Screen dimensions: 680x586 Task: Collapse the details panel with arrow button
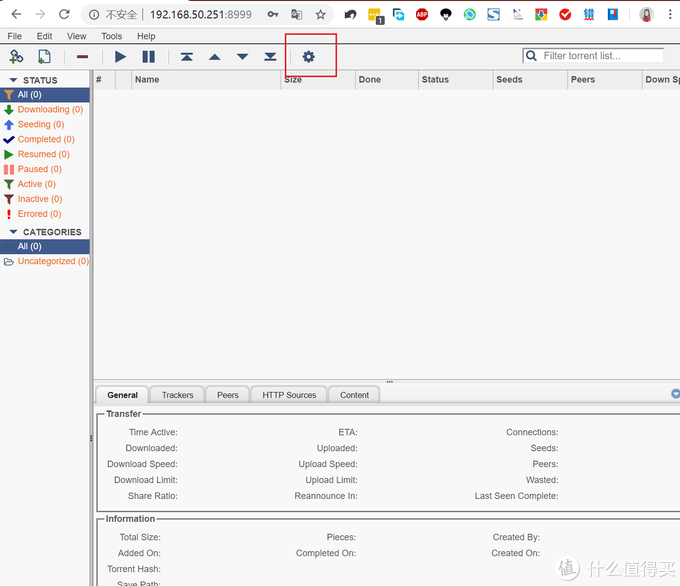[675, 394]
